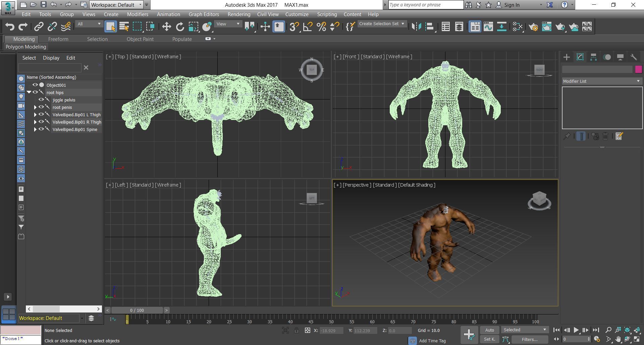Viewport: 644px width, 345px height.
Task: Expand ValveBiped.Bip01 L Thigh node
Action: point(35,115)
